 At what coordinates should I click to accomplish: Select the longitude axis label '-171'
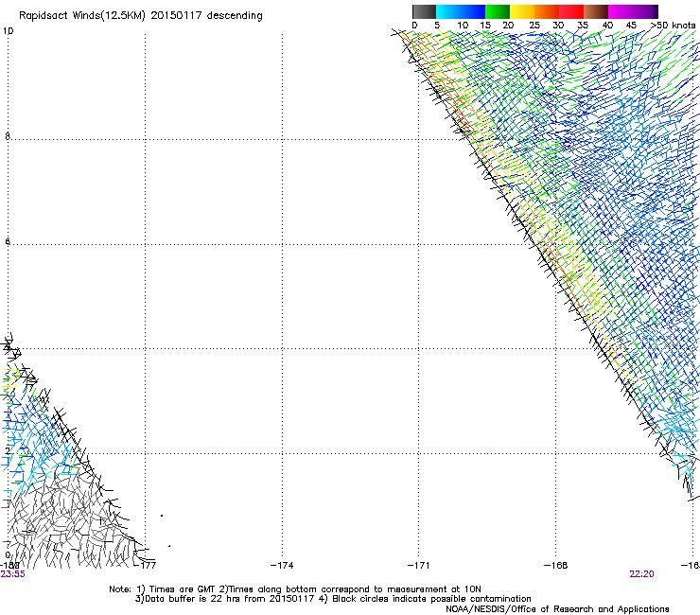(x=419, y=566)
